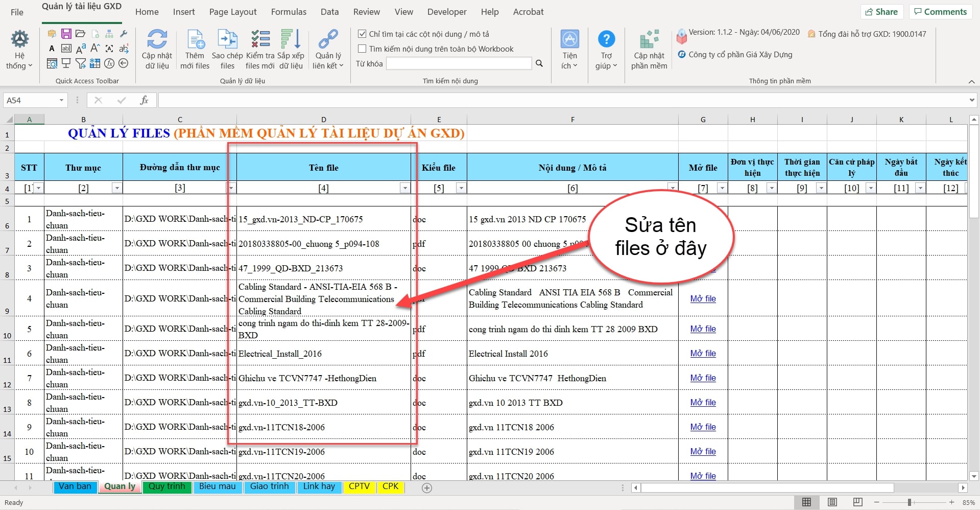This screenshot has width=980, height=510.
Task: Click Mở file link for Electrical Install 2016
Action: click(x=703, y=354)
